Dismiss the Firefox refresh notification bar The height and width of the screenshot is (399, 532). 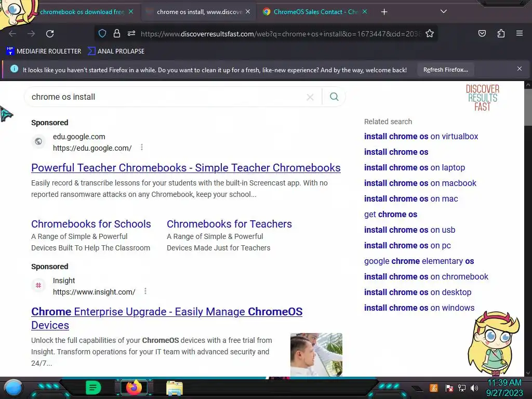point(520,69)
